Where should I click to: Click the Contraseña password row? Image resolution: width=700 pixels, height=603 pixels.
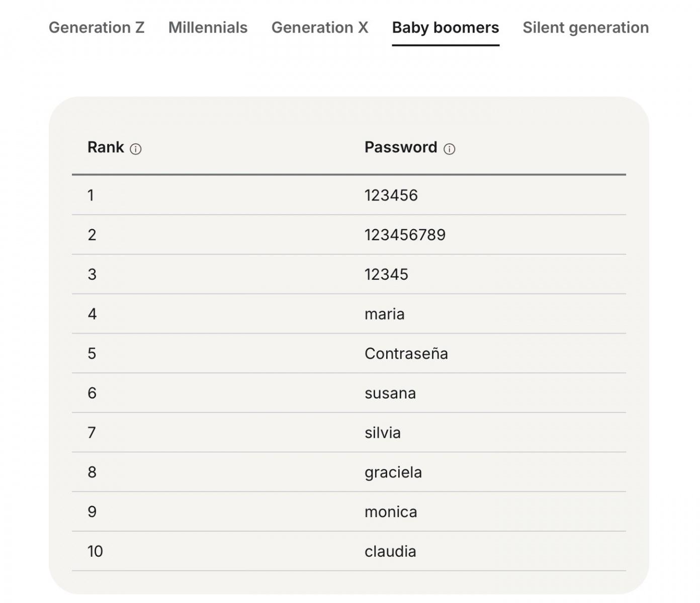coord(406,354)
